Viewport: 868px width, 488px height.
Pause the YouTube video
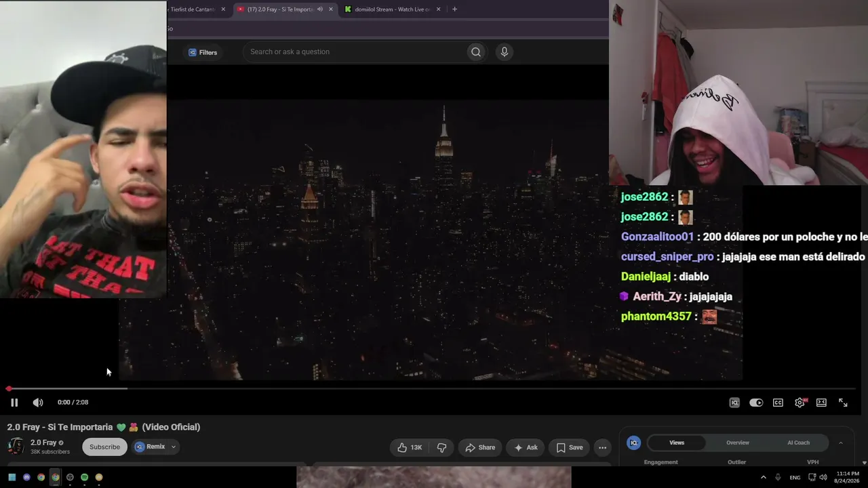click(x=14, y=403)
